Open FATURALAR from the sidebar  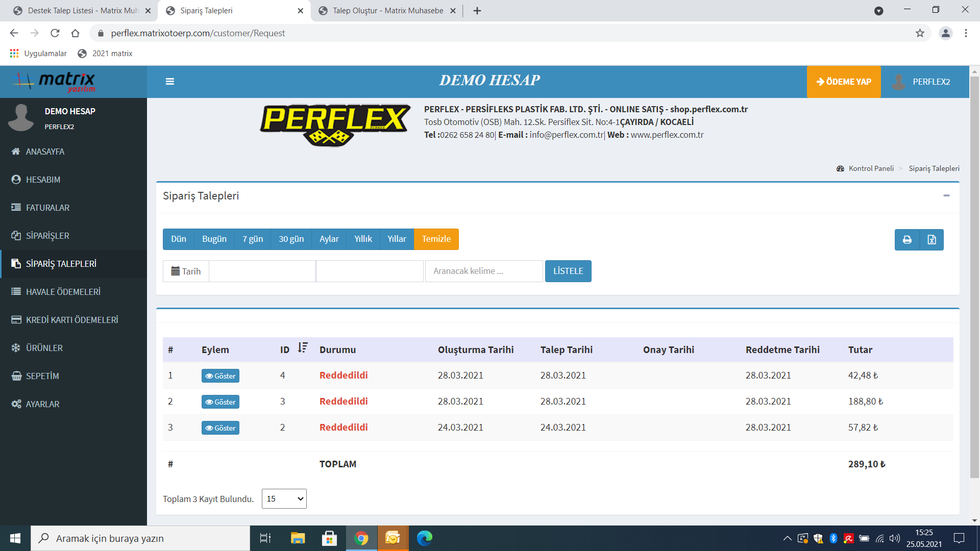pos(47,208)
